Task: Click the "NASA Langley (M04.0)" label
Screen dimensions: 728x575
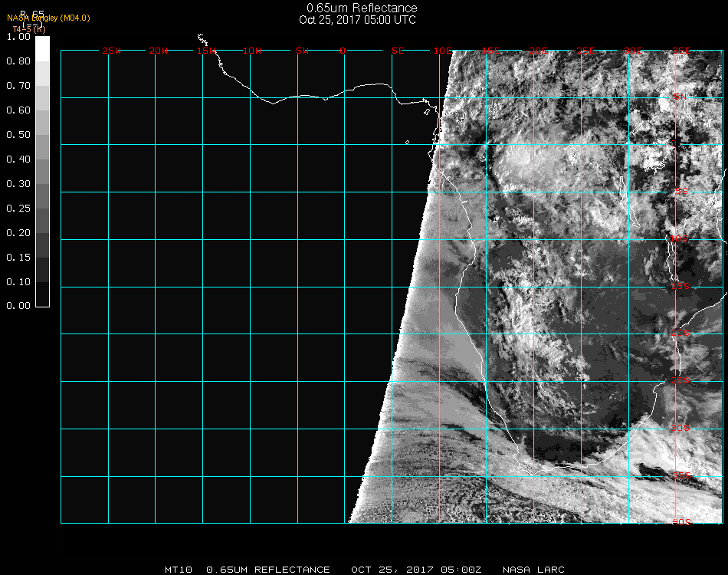Action: [48, 18]
